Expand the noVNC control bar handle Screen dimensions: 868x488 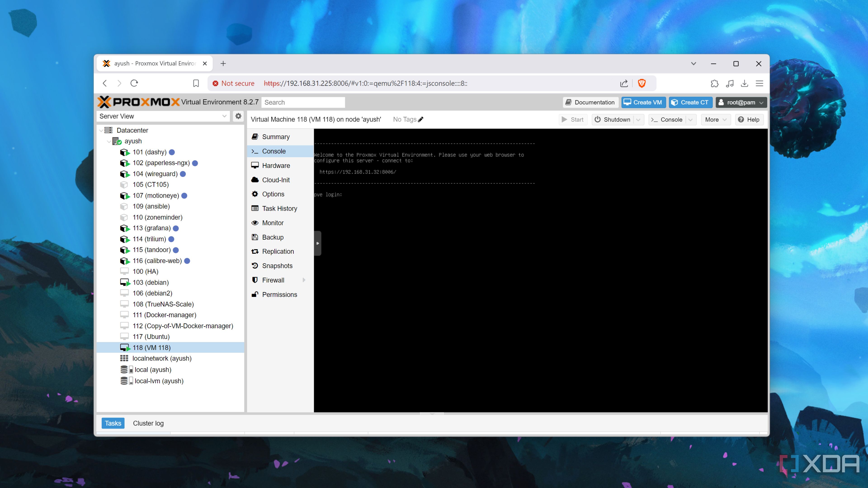pyautogui.click(x=317, y=243)
